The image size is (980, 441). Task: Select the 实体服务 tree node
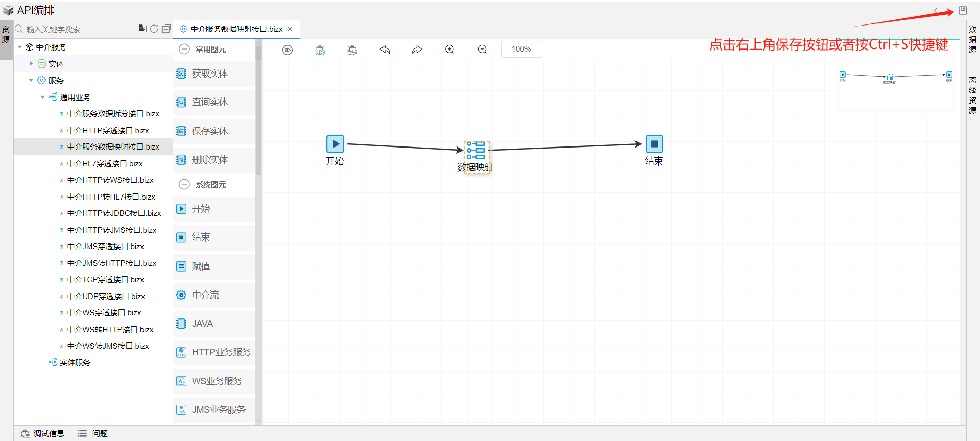coord(75,363)
